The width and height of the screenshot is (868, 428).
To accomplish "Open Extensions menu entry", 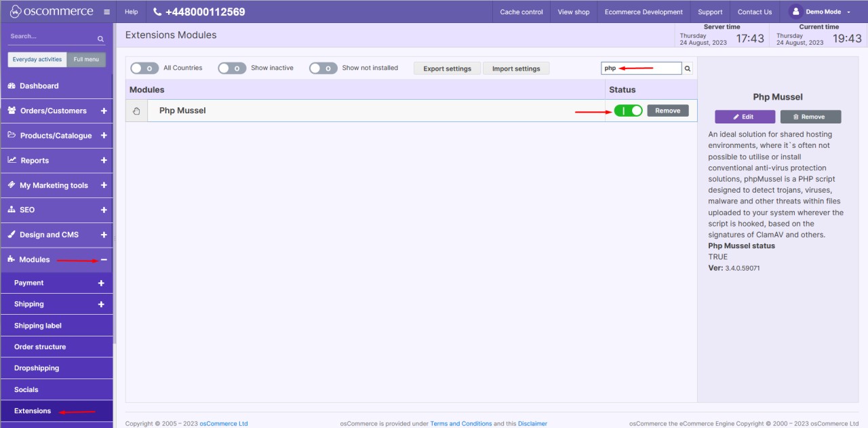I will (x=56, y=411).
